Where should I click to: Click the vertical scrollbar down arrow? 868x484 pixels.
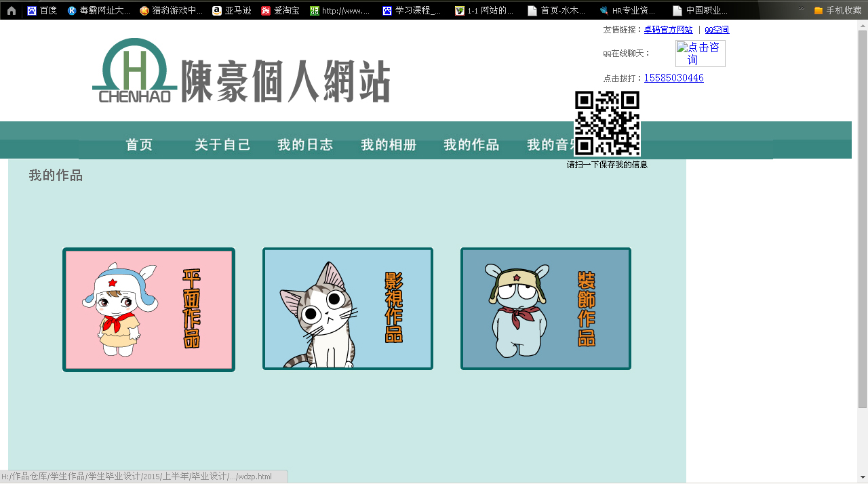(x=863, y=478)
